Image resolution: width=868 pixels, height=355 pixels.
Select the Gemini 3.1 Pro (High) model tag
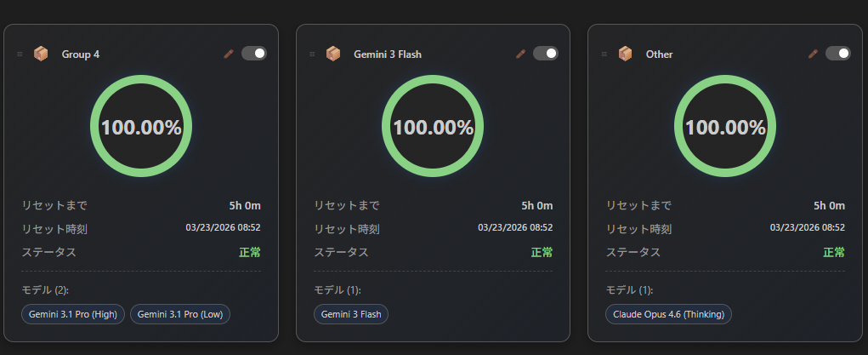point(73,314)
